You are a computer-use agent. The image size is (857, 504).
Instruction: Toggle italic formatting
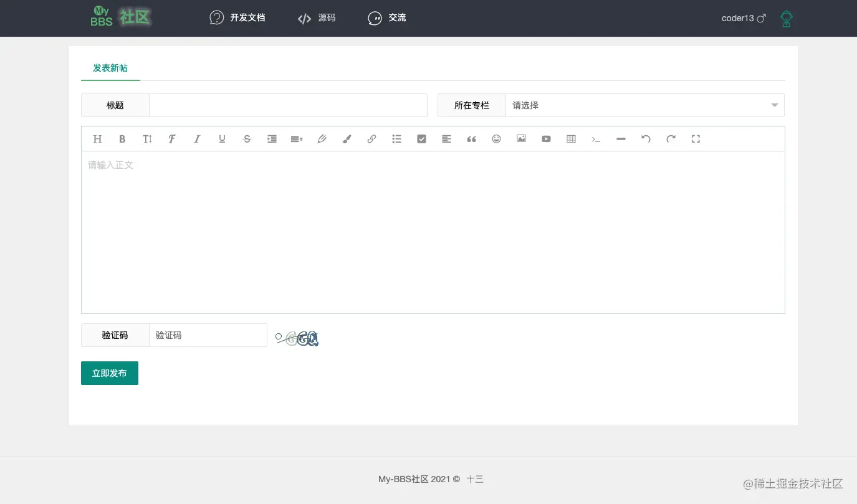click(x=197, y=139)
